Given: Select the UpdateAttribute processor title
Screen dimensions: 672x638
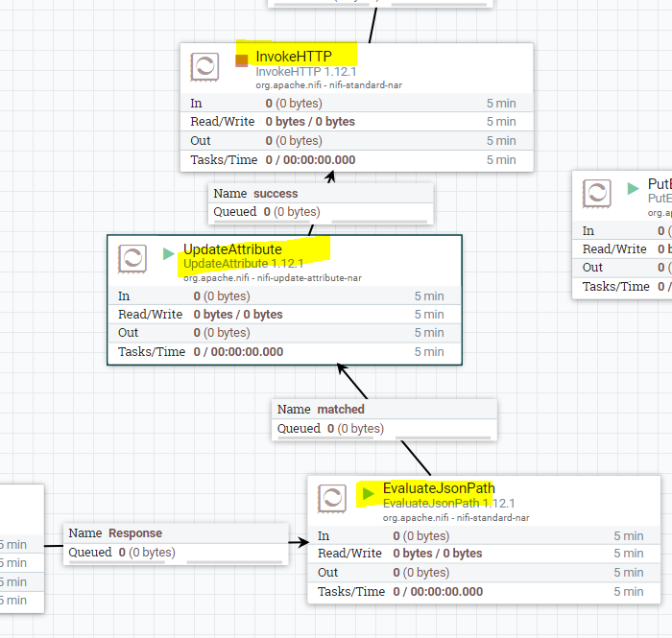Looking at the screenshot, I should pyautogui.click(x=232, y=249).
